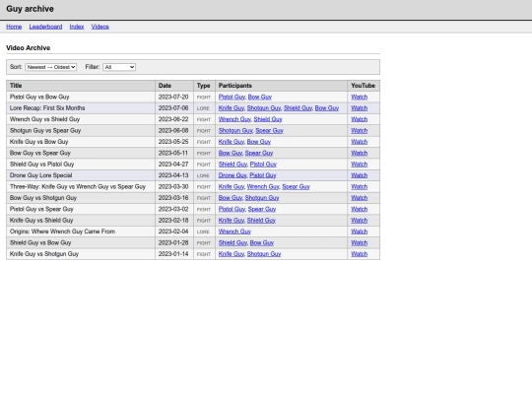Open Wrench Guy in the Three-Way row

pos(263,186)
